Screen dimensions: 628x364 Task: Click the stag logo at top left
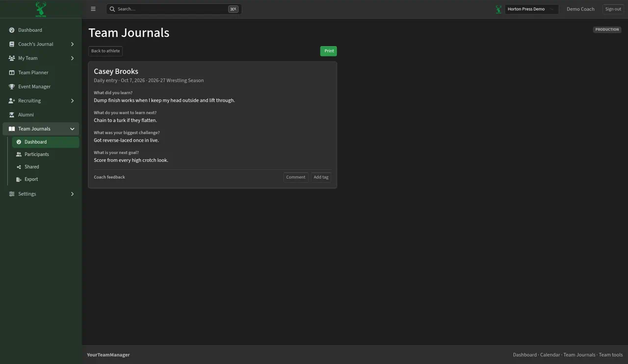(x=41, y=9)
